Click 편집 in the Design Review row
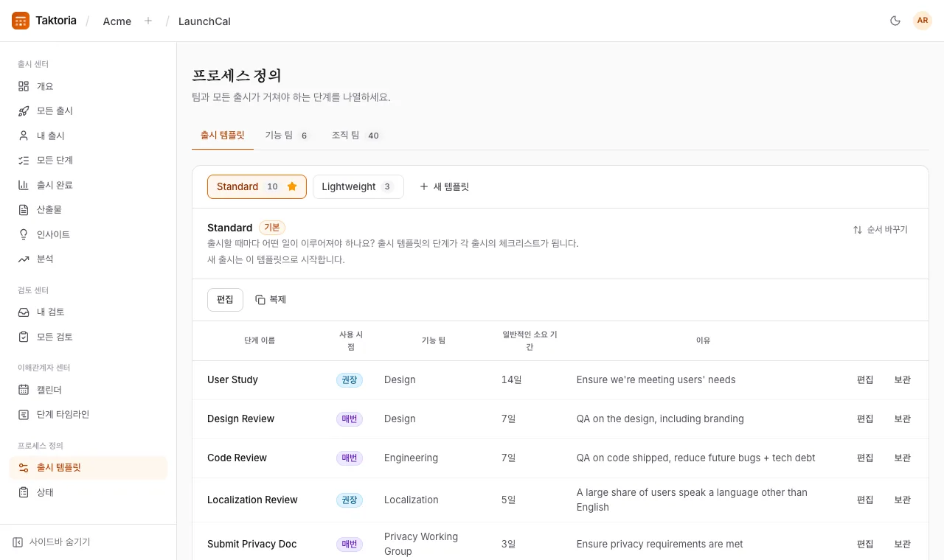 [x=865, y=419]
